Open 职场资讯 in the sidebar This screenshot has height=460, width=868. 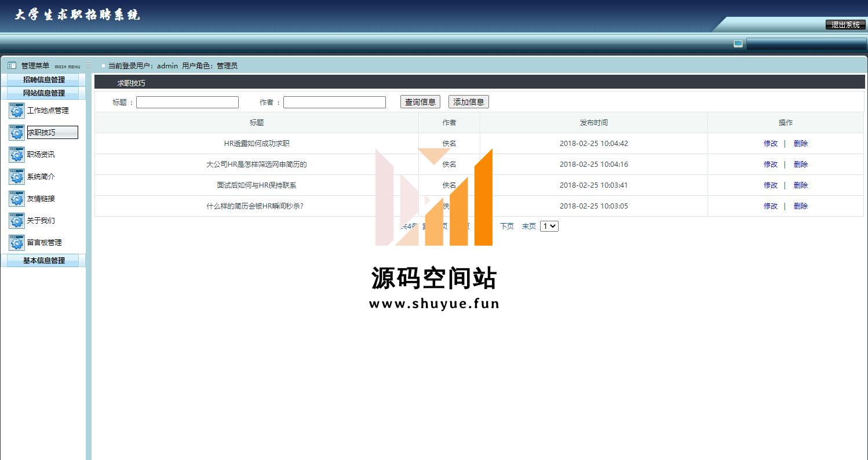pos(41,154)
